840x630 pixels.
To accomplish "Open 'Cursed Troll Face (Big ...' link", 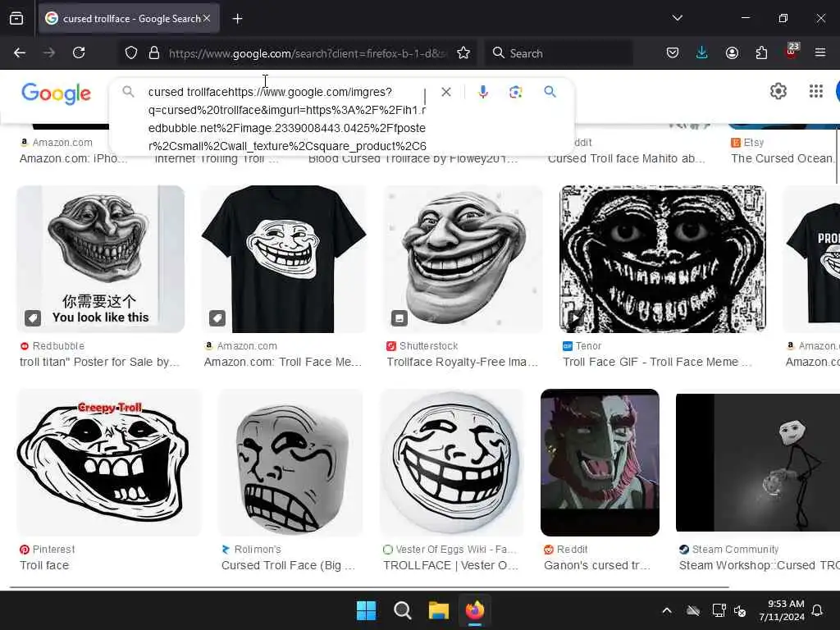I will pyautogui.click(x=288, y=565).
